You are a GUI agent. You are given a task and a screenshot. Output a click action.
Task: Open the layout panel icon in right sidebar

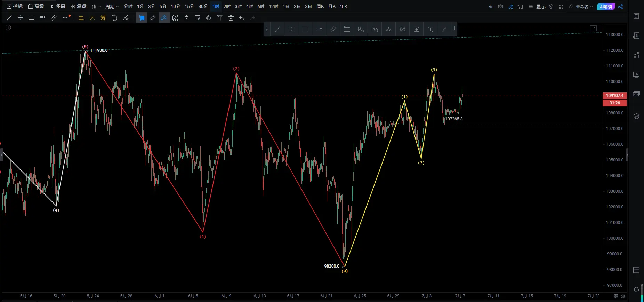636,270
